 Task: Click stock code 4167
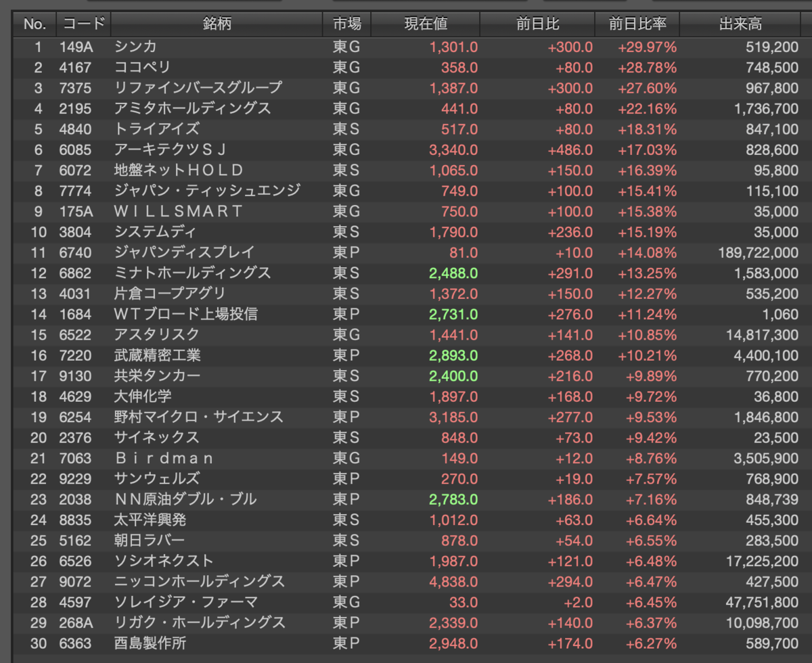coord(75,68)
